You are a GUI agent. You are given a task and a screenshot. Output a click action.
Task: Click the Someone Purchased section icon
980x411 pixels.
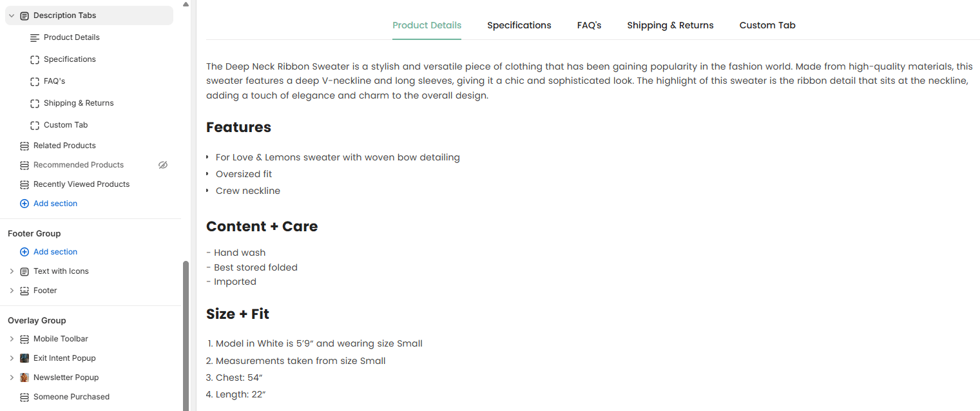24,397
